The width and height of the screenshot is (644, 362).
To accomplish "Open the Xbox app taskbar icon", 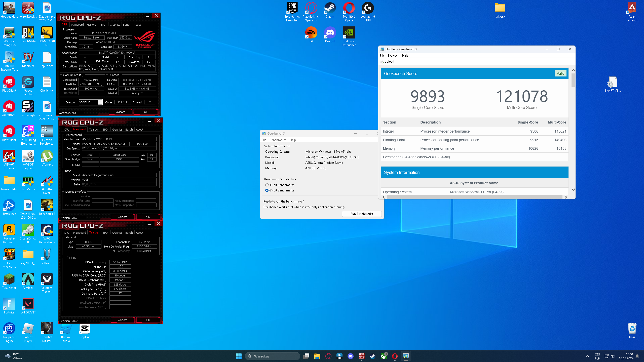I will coord(384,356).
